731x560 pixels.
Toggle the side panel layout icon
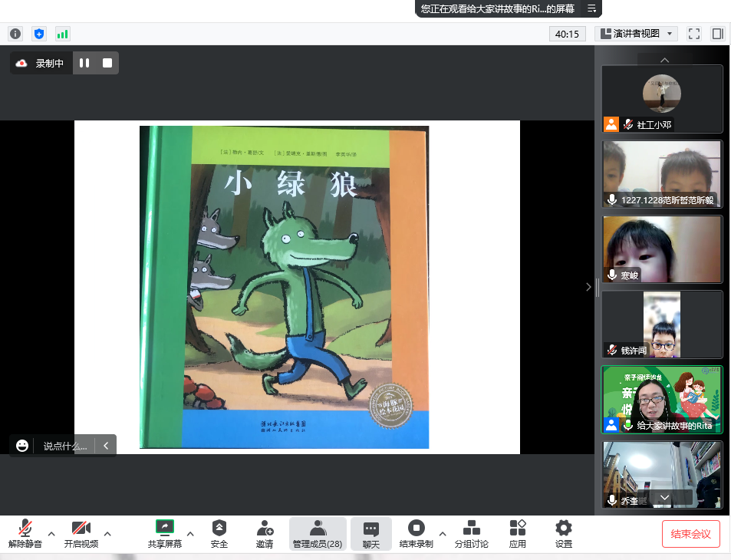(717, 34)
